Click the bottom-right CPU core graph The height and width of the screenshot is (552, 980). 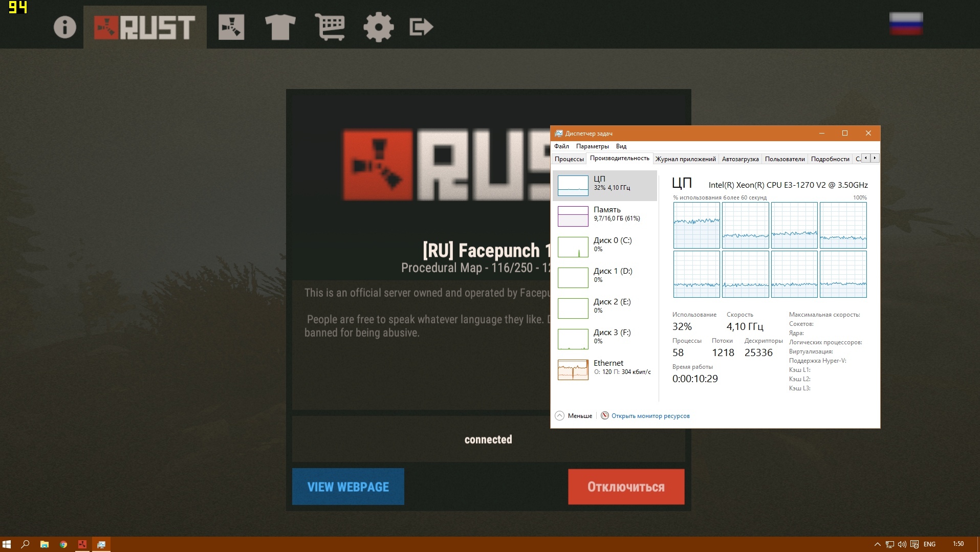843,274
